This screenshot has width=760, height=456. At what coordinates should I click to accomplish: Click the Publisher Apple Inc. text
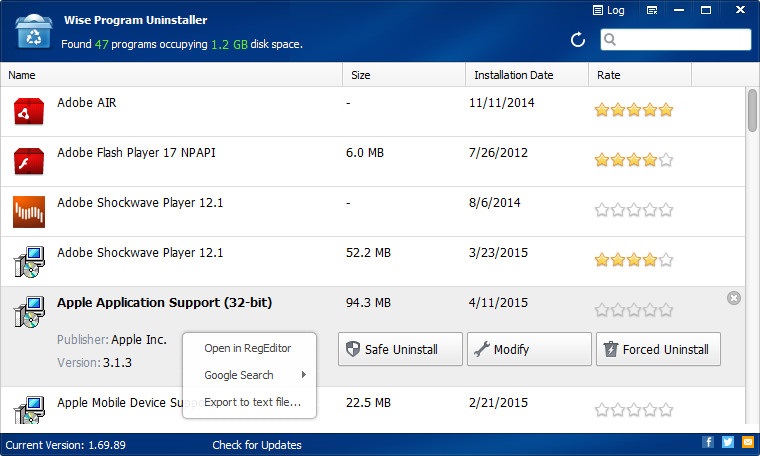click(x=112, y=339)
